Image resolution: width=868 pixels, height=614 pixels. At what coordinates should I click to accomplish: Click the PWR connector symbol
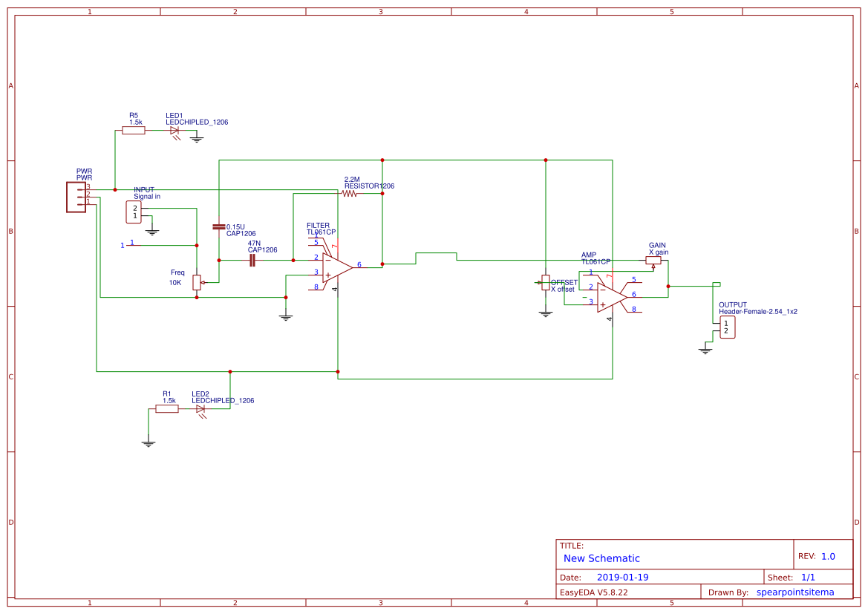[x=77, y=195]
